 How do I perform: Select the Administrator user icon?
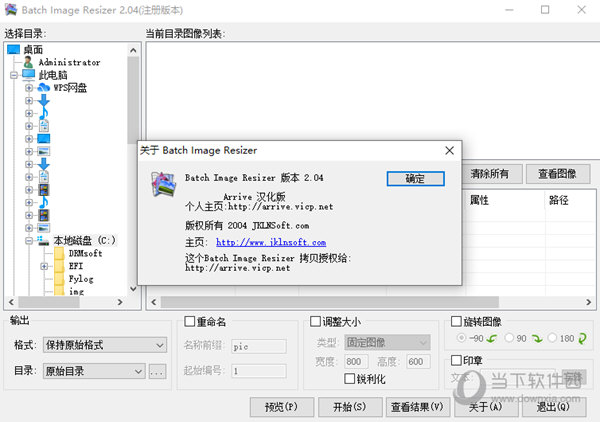(28, 62)
